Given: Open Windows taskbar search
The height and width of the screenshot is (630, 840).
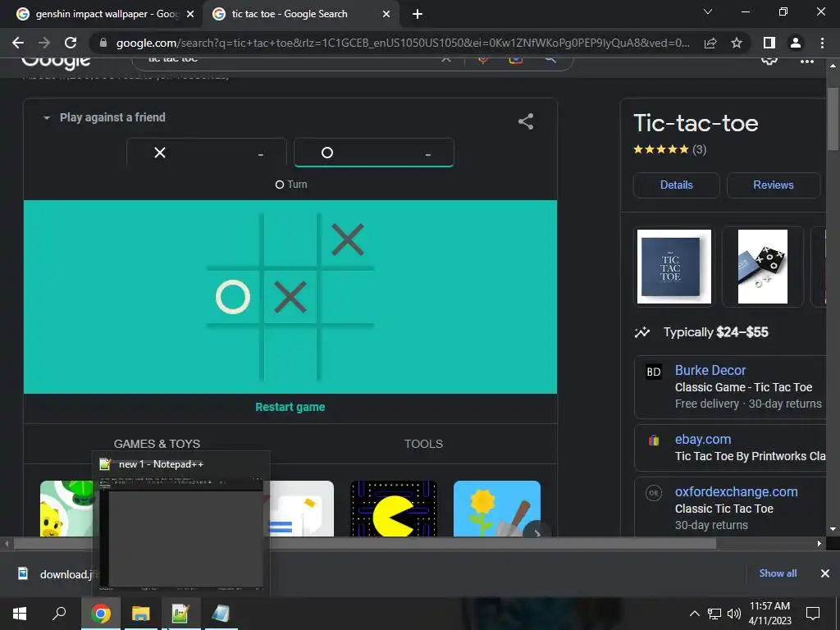Looking at the screenshot, I should (x=59, y=614).
